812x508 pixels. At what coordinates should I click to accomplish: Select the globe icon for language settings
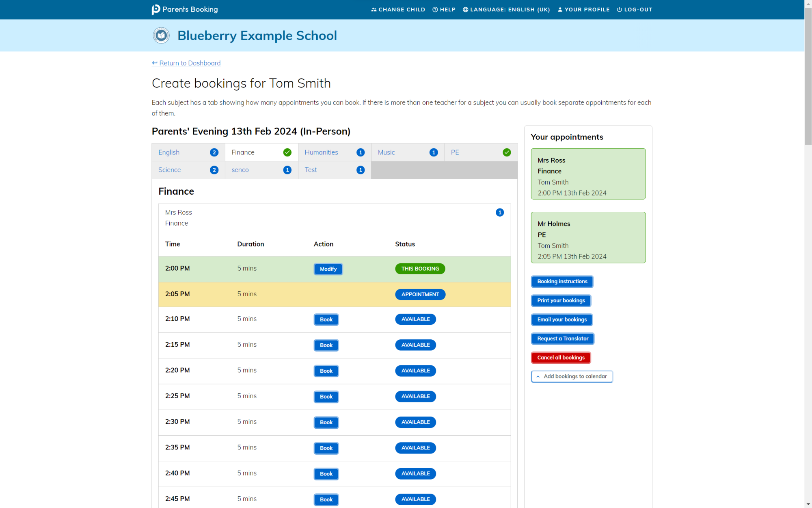coord(465,9)
